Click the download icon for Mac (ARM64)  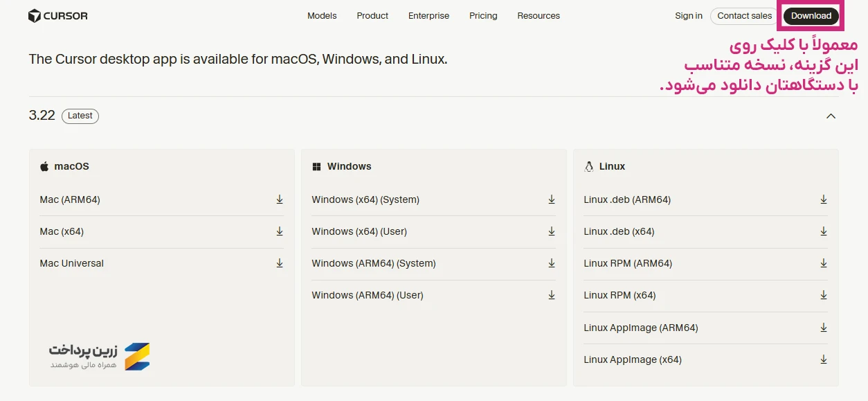point(280,199)
